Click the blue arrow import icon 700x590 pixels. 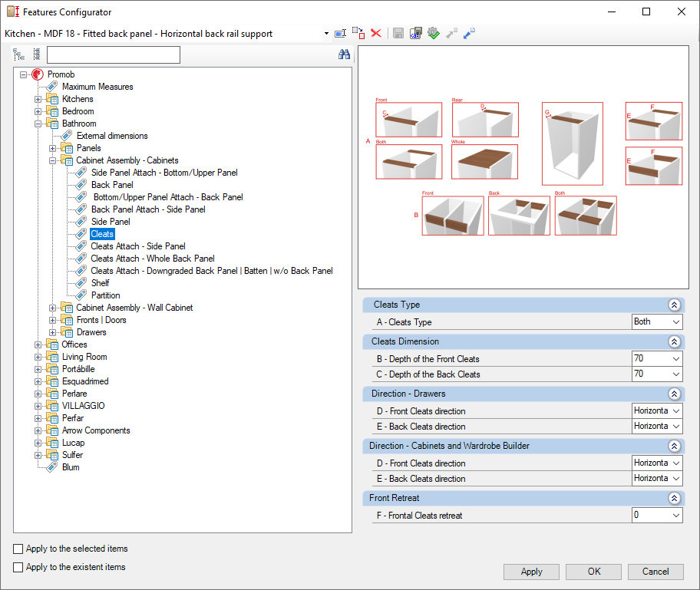pos(469,34)
